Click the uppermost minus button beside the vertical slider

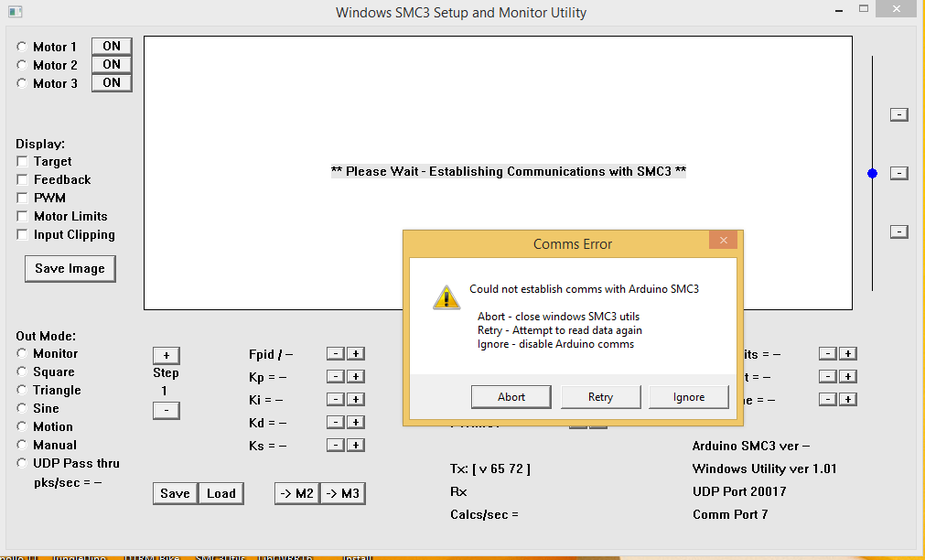coord(899,114)
